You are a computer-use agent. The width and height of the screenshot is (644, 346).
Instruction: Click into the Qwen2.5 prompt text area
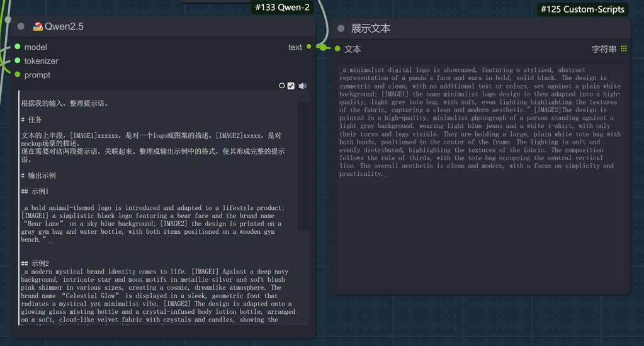pos(157,189)
